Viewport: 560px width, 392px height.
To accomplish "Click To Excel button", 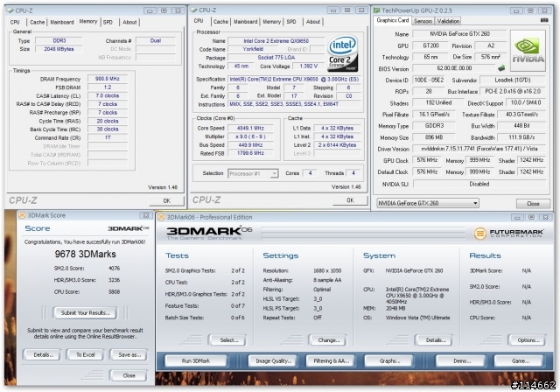I will click(86, 355).
